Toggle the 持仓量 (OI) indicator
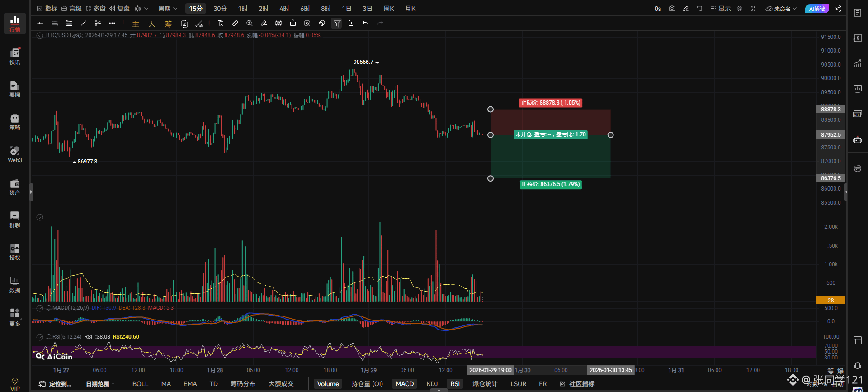The height and width of the screenshot is (392, 868). (367, 384)
